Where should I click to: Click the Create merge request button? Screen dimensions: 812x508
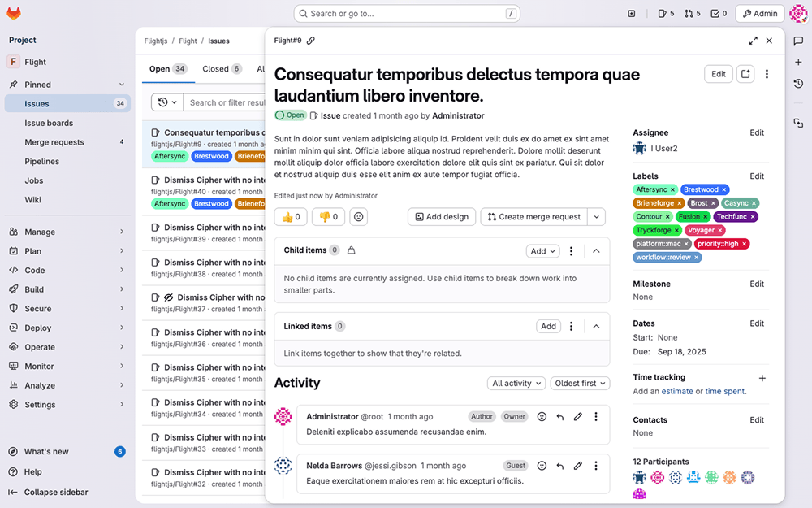tap(534, 217)
